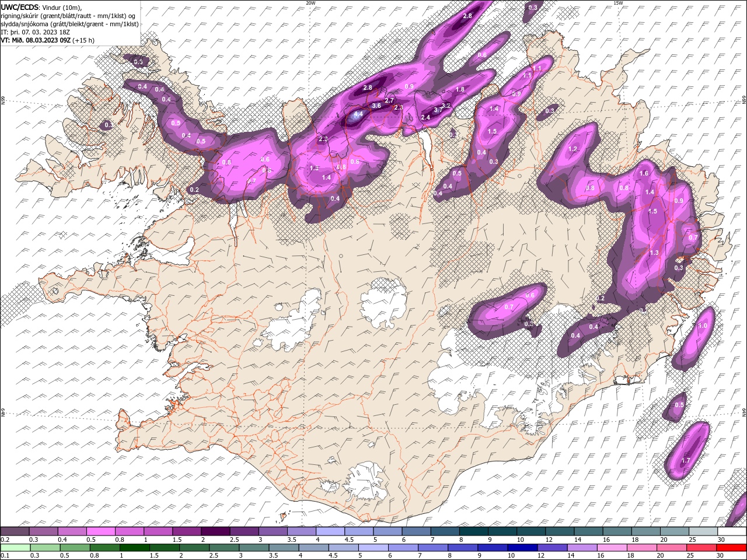This screenshot has width=747, height=560.
Task: Click the "rigning/skúrir" legend description line
Action: coord(68,16)
